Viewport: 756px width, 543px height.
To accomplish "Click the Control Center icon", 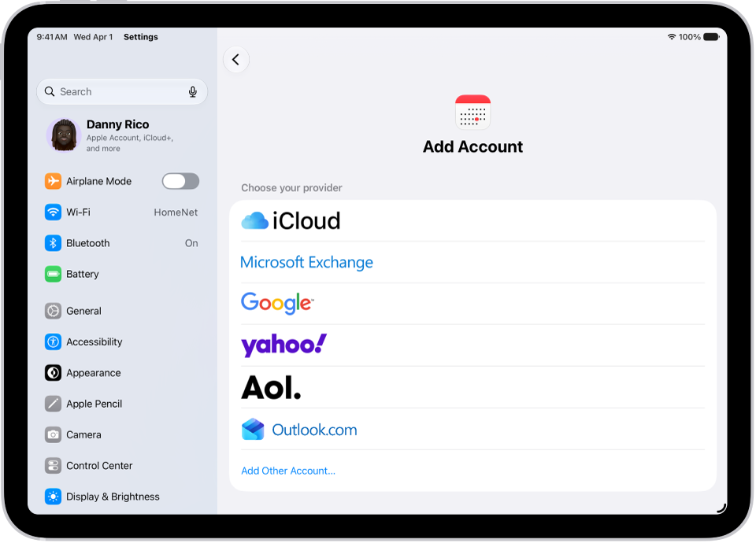I will pyautogui.click(x=53, y=465).
